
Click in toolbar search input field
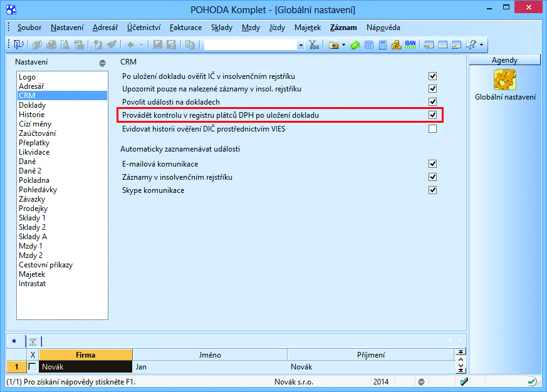[251, 45]
